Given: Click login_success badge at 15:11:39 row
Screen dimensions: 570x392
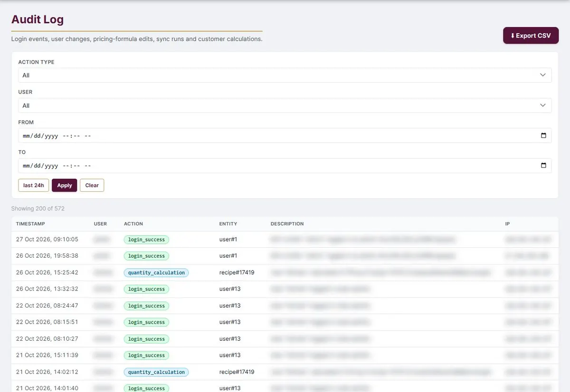Looking at the screenshot, I should pos(146,355).
